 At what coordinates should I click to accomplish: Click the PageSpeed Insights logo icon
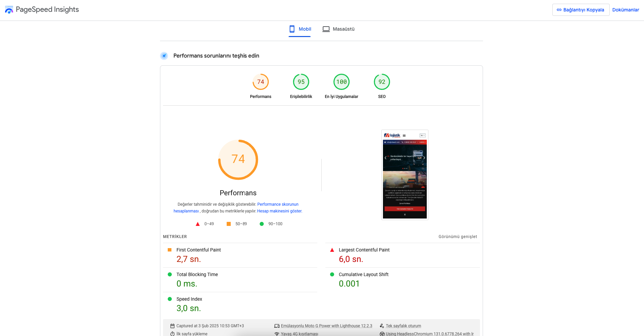[9, 10]
